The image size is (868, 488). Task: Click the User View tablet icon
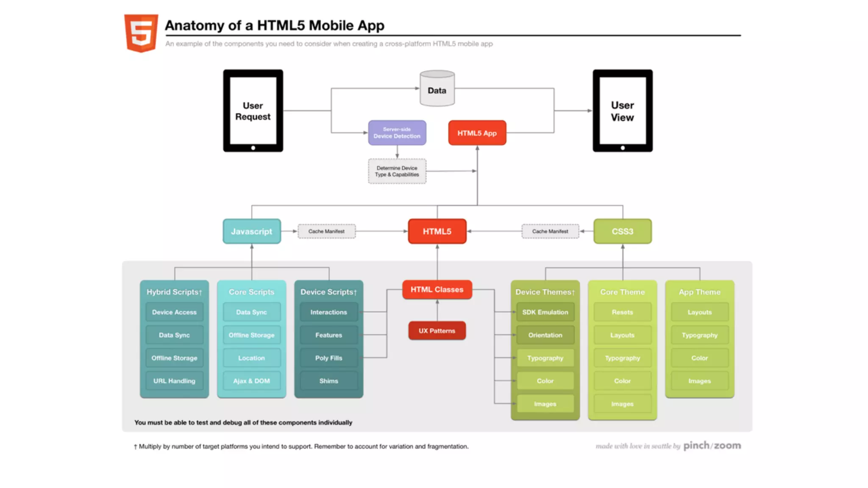[622, 111]
